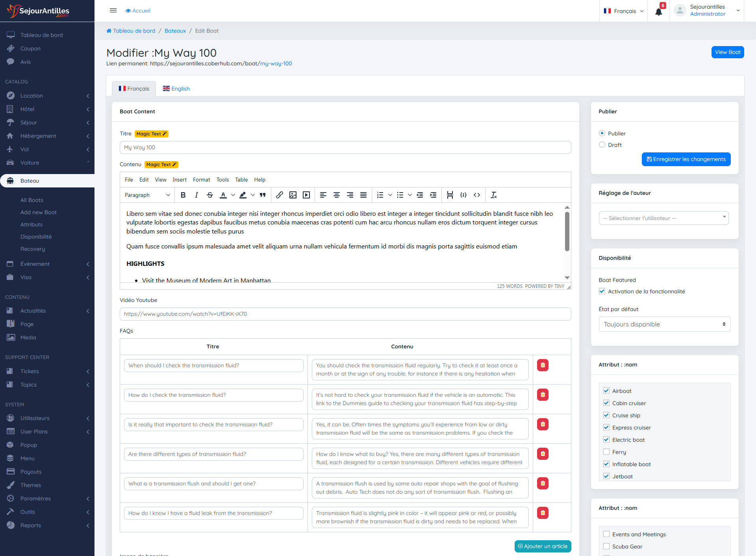Click the insert link icon
This screenshot has width=756, height=556.
tap(279, 195)
